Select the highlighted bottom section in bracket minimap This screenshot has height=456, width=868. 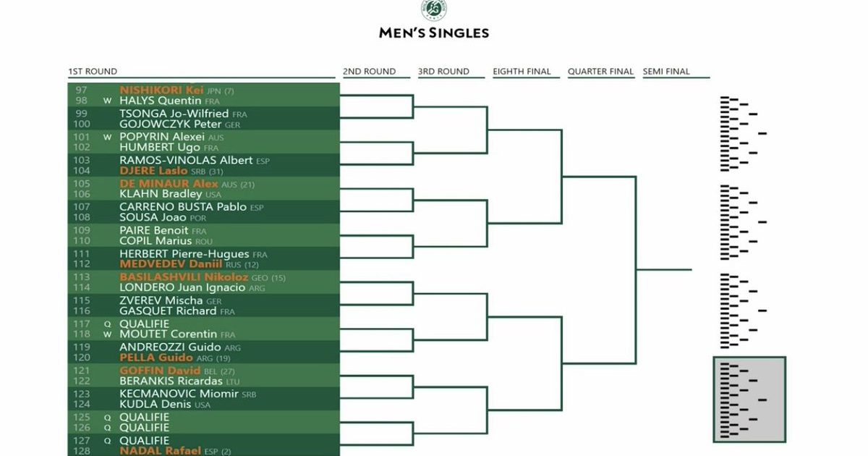(x=749, y=399)
